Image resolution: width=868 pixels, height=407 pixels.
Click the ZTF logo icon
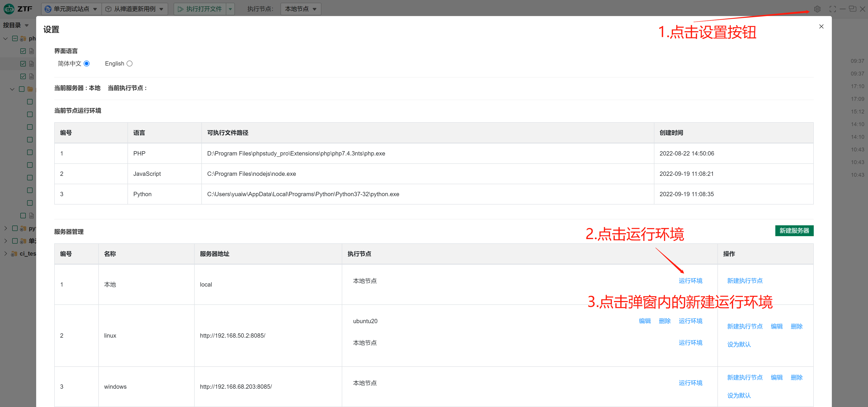point(9,9)
